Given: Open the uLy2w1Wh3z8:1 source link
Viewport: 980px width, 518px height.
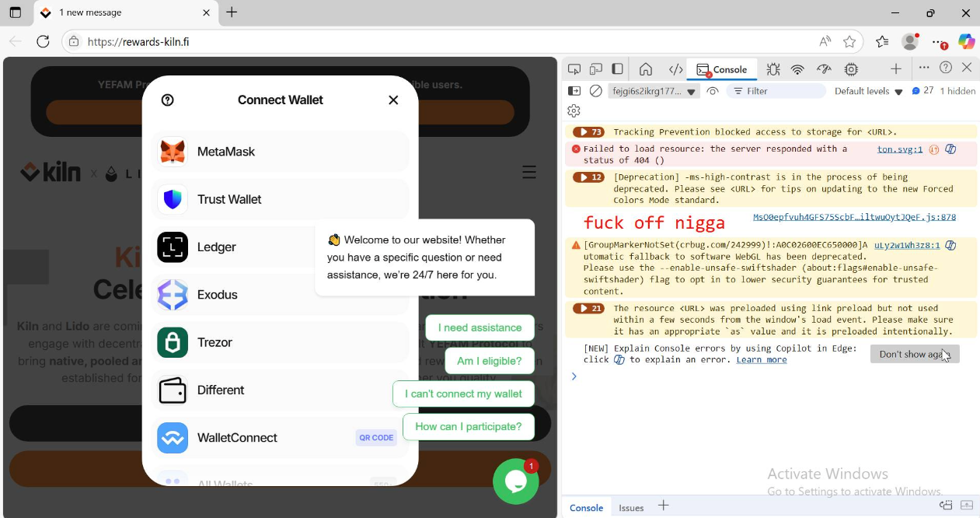Looking at the screenshot, I should [x=907, y=246].
